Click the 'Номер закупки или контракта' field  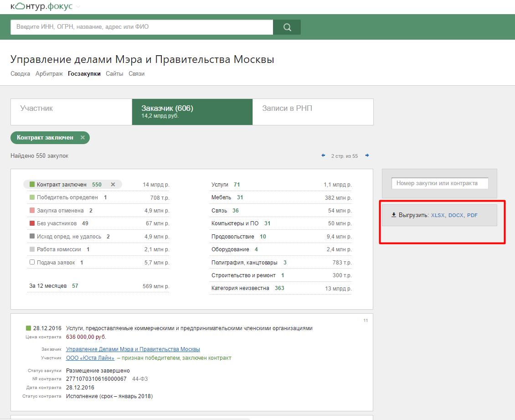[440, 183]
